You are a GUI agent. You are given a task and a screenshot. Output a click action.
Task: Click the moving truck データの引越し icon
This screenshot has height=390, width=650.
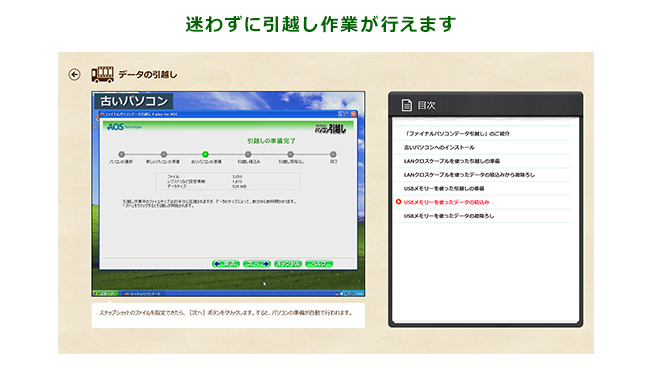point(102,74)
